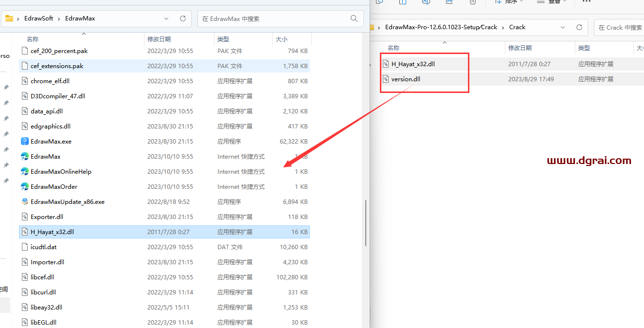Click the 2011/7/28 0:27 date in Crack window
Viewport: 644px width, 328px height.
click(529, 64)
